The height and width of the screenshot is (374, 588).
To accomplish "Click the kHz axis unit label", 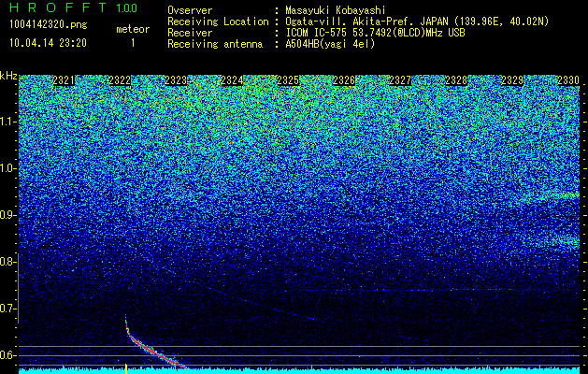I will tap(8, 76).
